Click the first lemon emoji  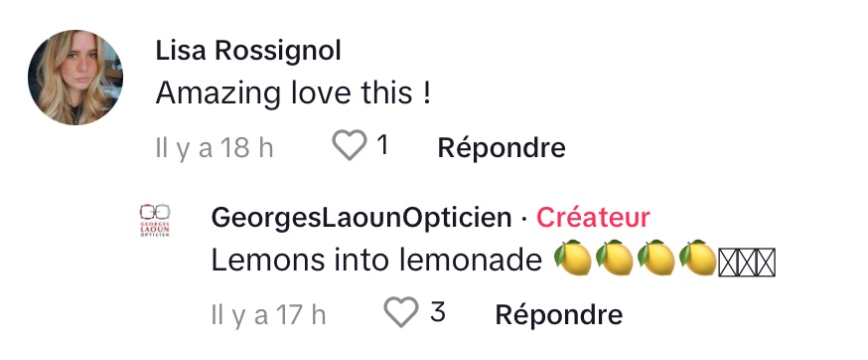click(x=572, y=258)
